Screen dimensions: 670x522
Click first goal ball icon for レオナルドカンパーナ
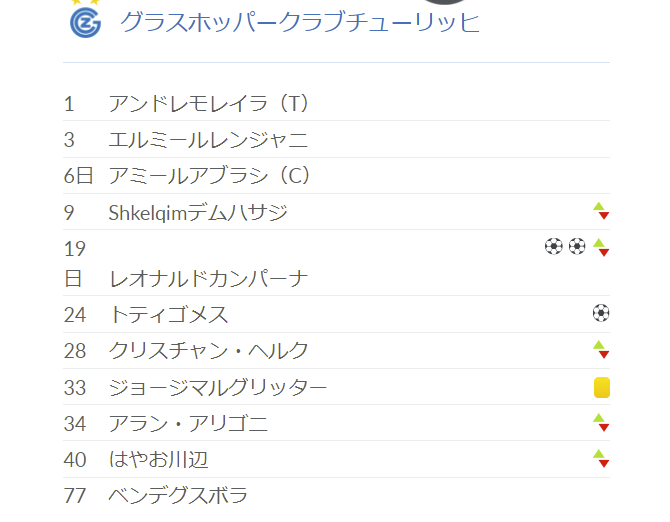pos(554,246)
